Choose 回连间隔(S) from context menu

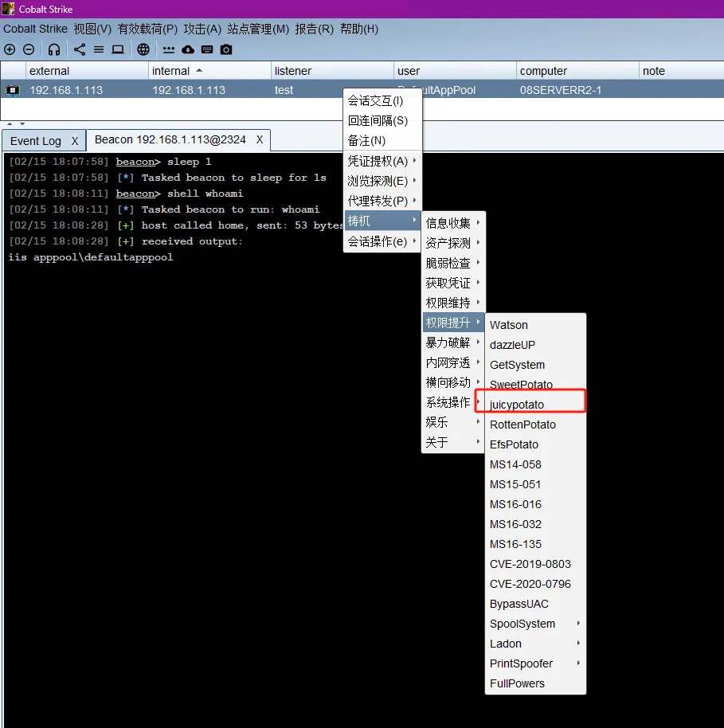point(382,121)
